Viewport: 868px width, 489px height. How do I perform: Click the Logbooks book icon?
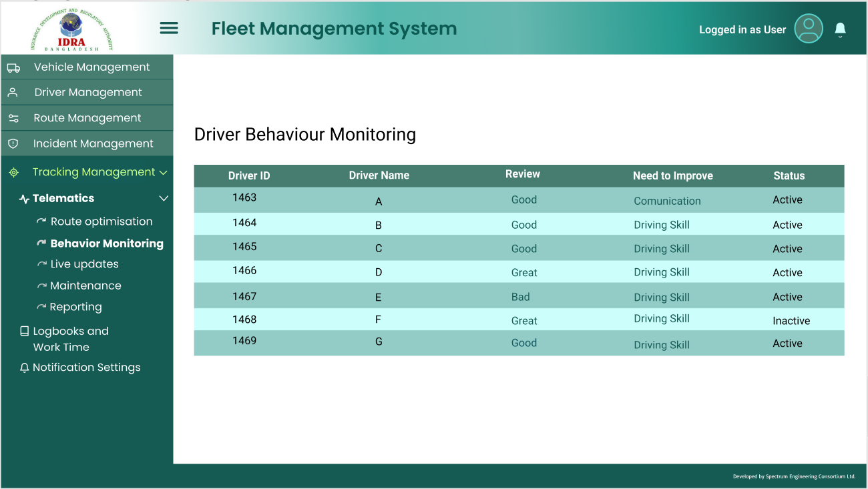pos(25,331)
